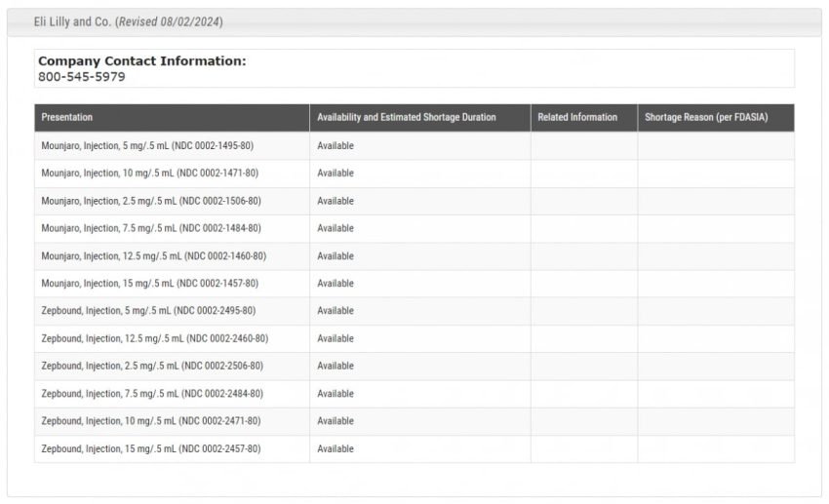Collapse the Eli Lilly and Co. accordion header
829x504 pixels.
pos(414,22)
